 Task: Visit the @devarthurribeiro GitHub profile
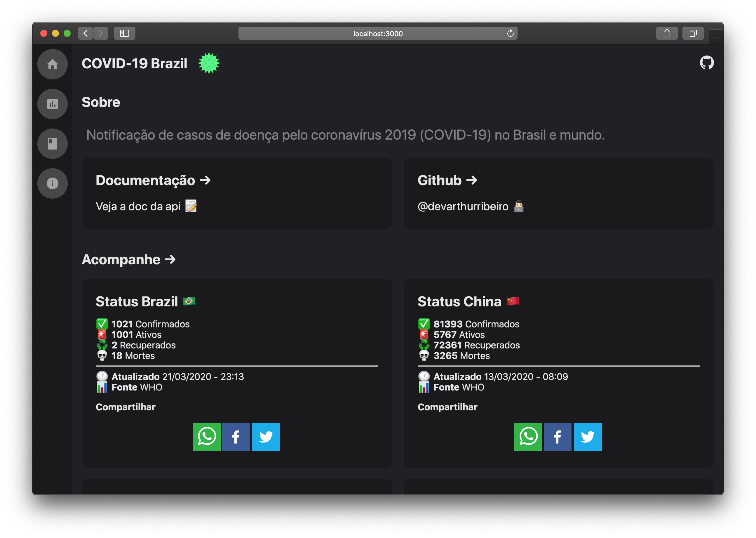[463, 206]
